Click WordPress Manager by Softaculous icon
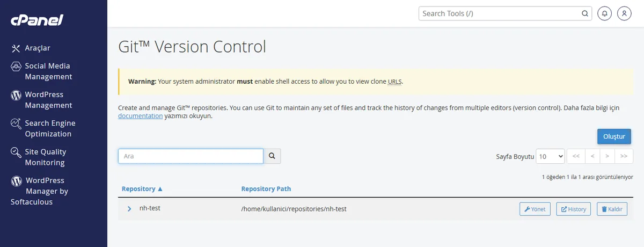Image resolution: width=644 pixels, height=247 pixels. (16, 181)
